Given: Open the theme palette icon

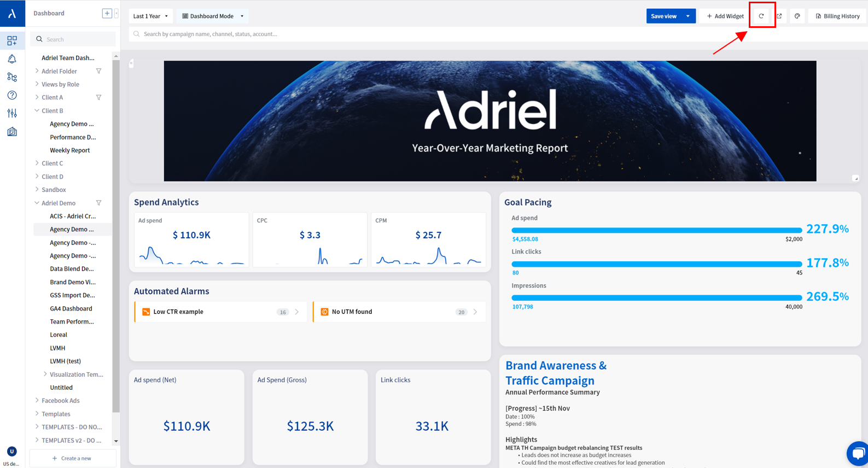Looking at the screenshot, I should tap(797, 16).
